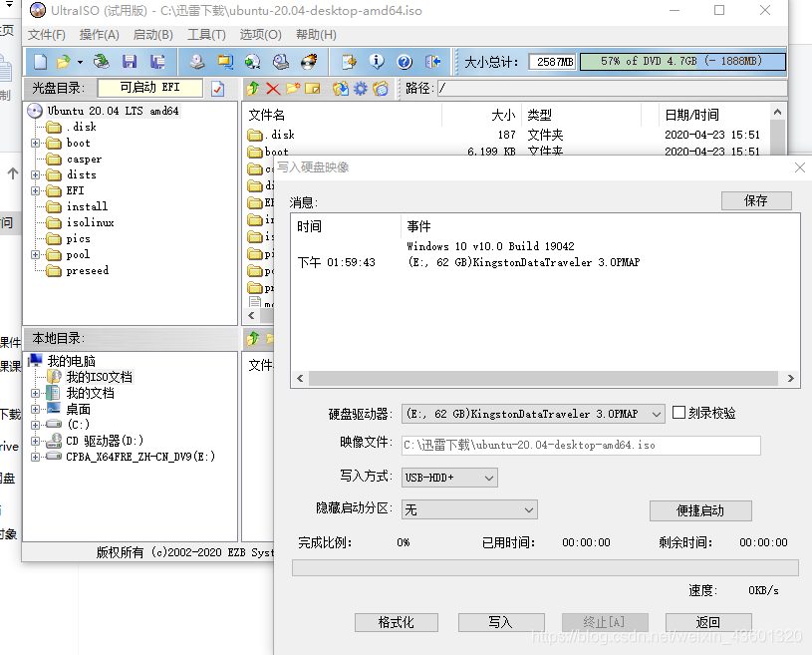Image resolution: width=812 pixels, height=655 pixels.
Task: Click the local directory Up folder icon
Action: tap(253, 339)
